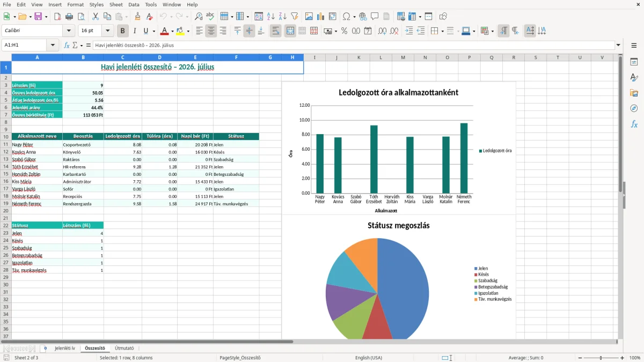Open the Function Wizard
The height and width of the screenshot is (362, 644).
coord(67,46)
